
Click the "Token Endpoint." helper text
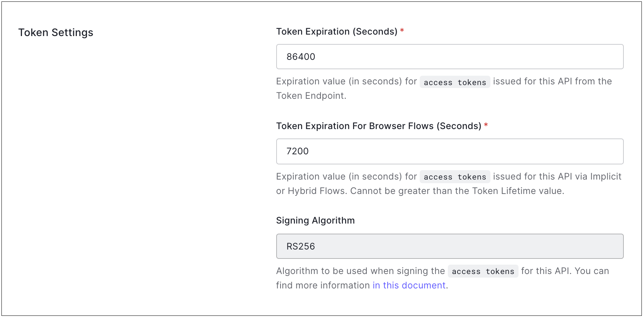pyautogui.click(x=311, y=96)
